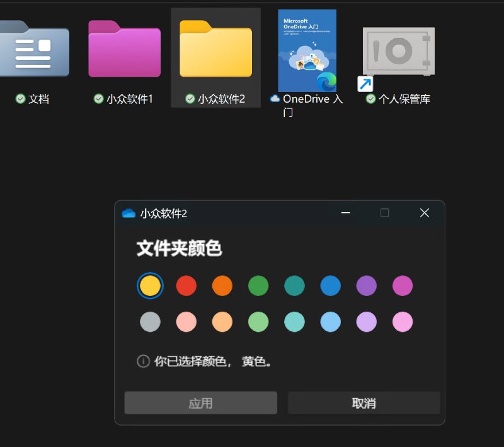Select the gray folder color

tap(151, 321)
